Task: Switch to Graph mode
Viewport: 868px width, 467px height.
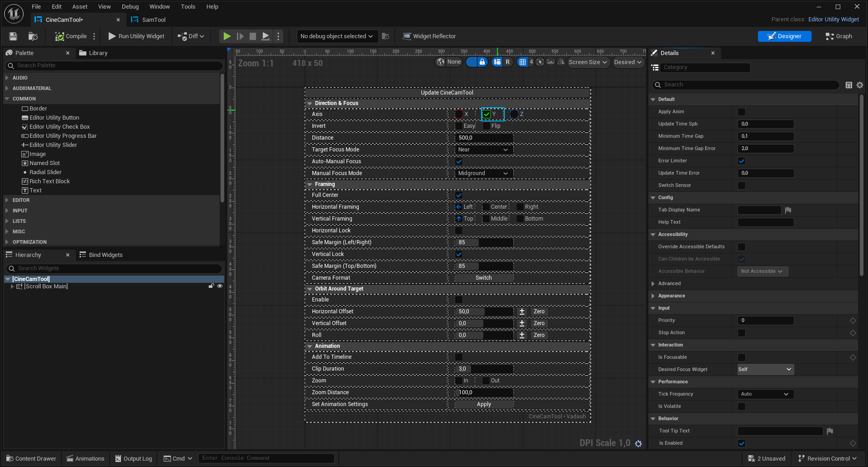Action: click(839, 36)
